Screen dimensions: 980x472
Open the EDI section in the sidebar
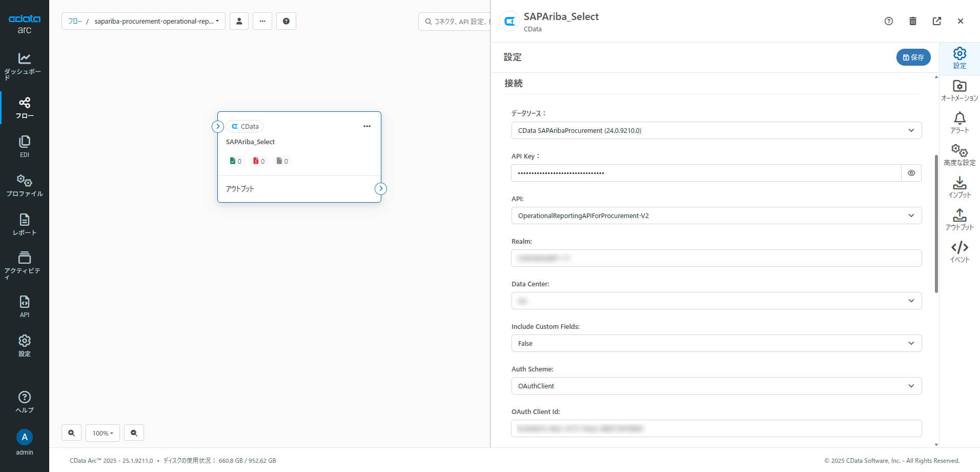[x=24, y=147]
